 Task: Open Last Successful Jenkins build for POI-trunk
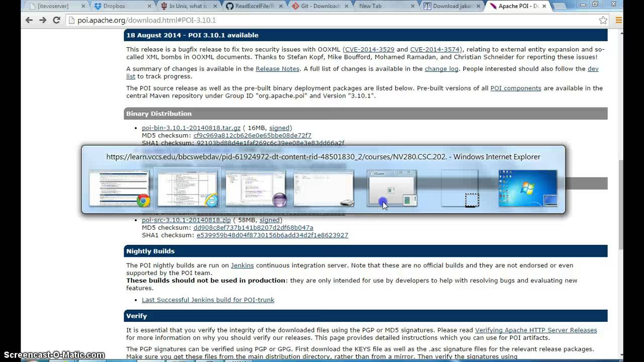coord(208,300)
